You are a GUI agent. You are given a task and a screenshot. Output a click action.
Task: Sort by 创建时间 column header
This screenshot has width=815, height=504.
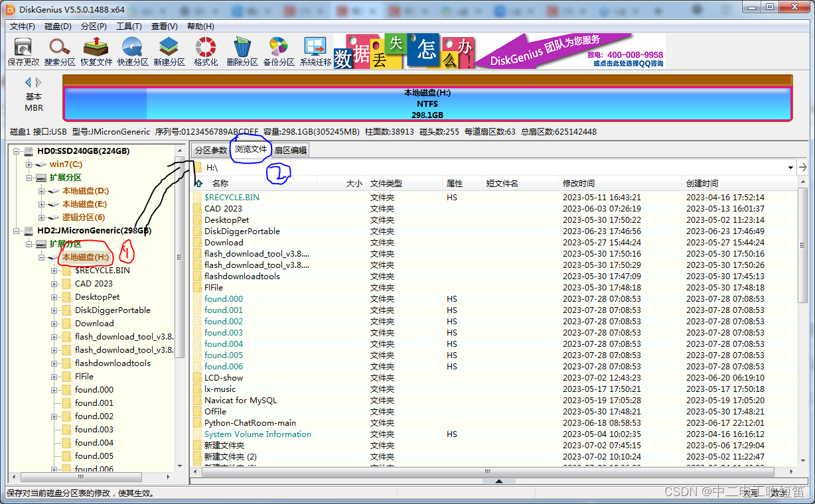(702, 184)
